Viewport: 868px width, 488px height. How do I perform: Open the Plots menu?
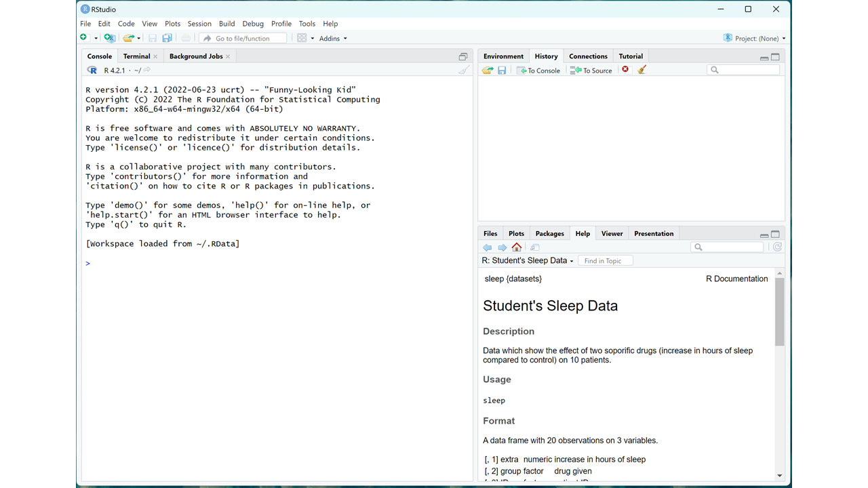[173, 24]
